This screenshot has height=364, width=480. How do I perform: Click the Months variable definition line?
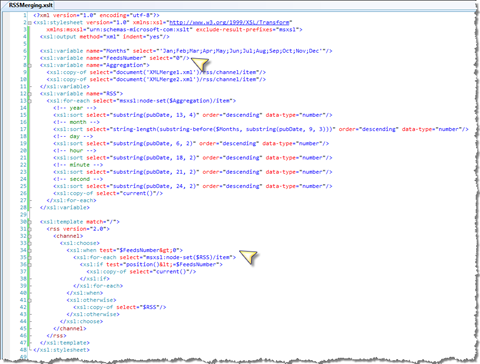point(186,51)
